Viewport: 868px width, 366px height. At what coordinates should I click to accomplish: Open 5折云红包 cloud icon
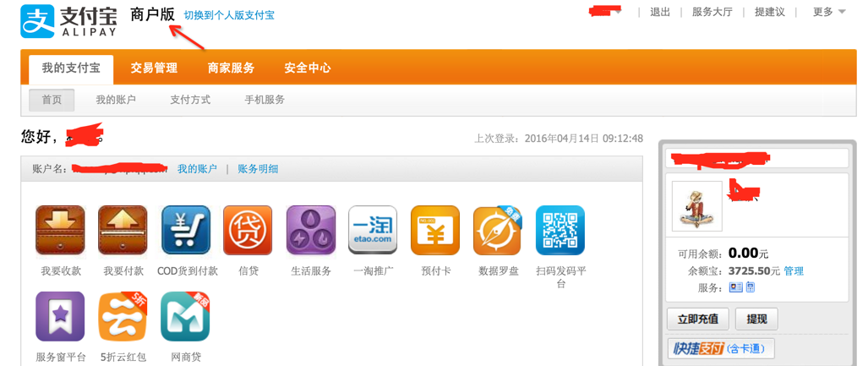pos(123,316)
